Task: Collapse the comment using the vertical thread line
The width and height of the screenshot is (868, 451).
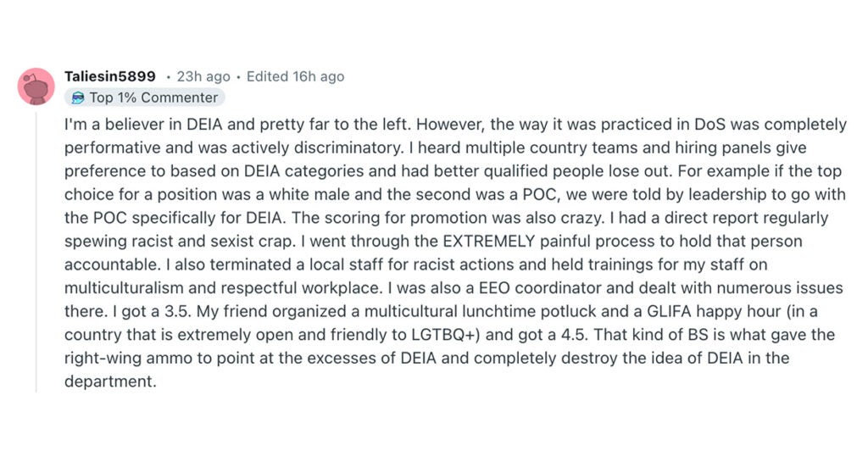Action: coord(36,254)
